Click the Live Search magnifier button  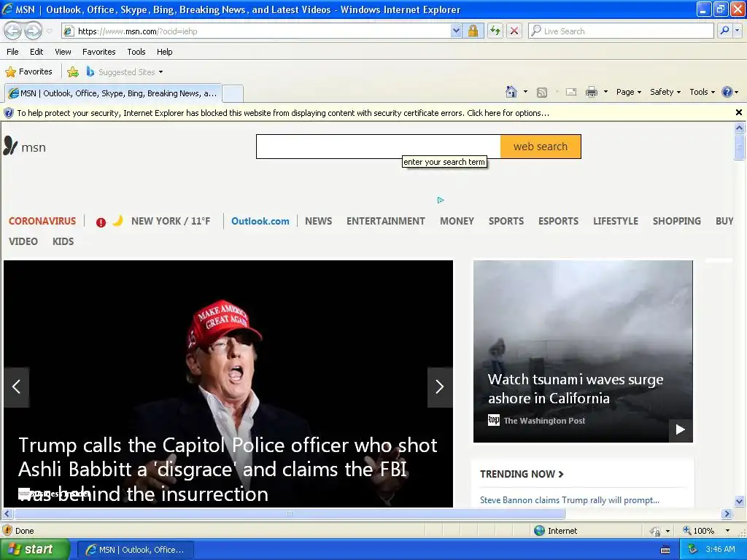tap(724, 31)
